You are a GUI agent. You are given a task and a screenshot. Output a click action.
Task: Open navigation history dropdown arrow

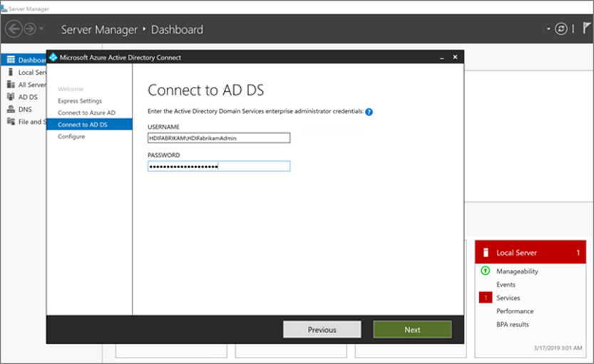click(41, 28)
